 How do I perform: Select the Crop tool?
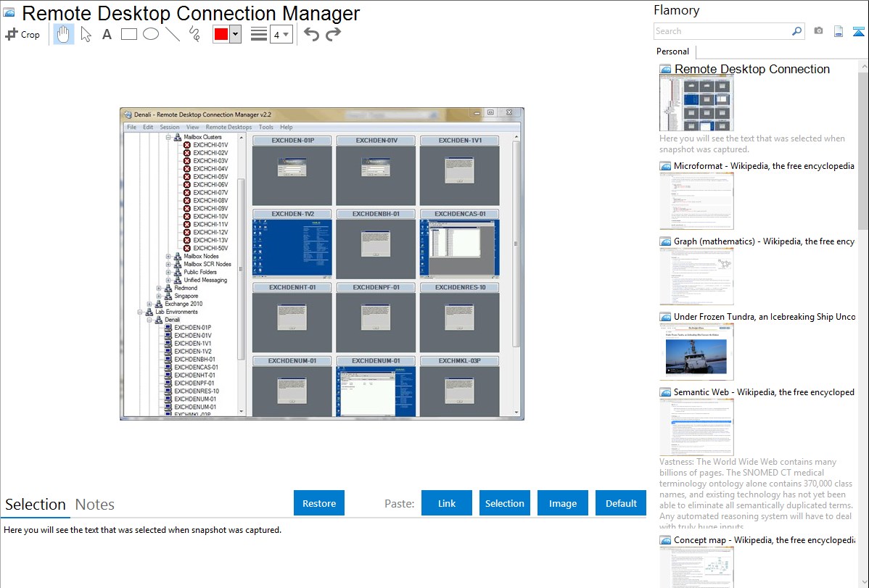coord(22,34)
